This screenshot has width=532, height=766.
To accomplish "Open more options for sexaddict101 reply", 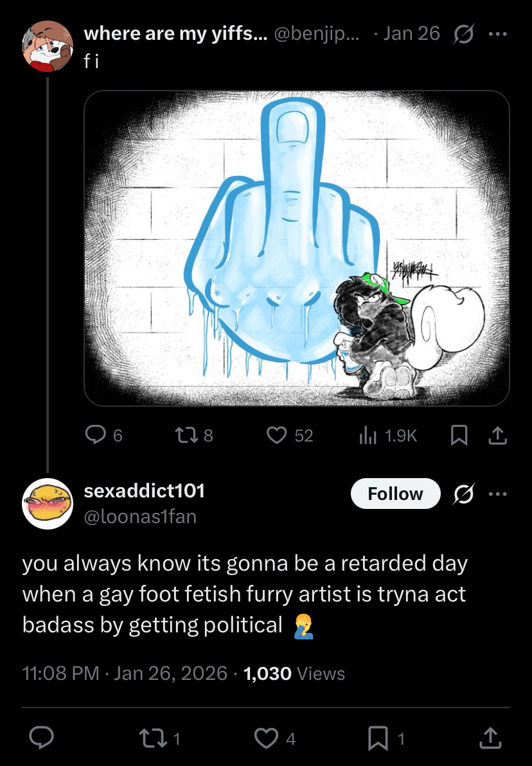I will tap(498, 494).
